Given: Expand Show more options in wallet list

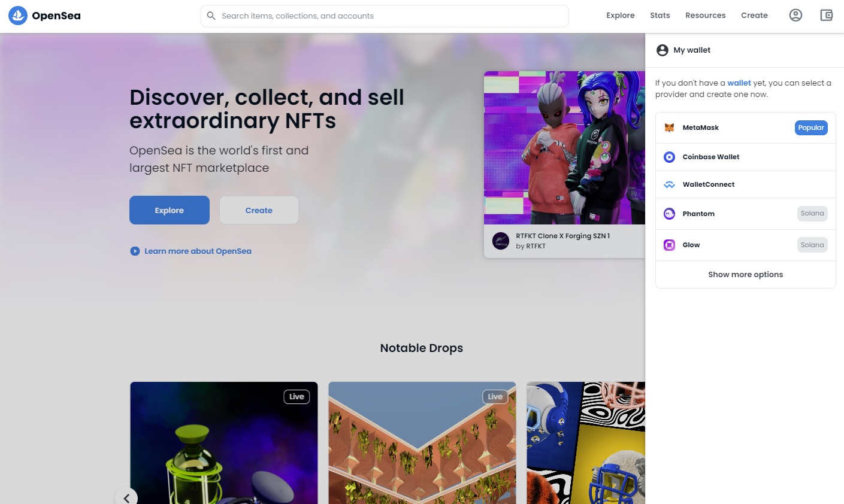Looking at the screenshot, I should click(x=745, y=274).
